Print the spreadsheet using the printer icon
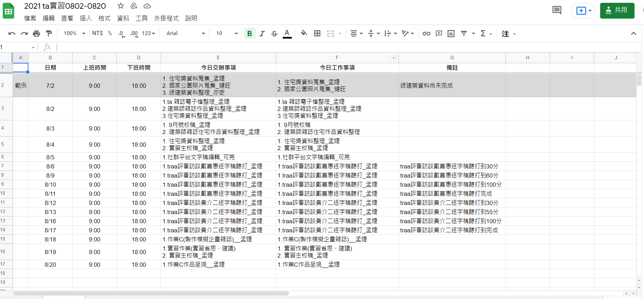 click(x=36, y=34)
